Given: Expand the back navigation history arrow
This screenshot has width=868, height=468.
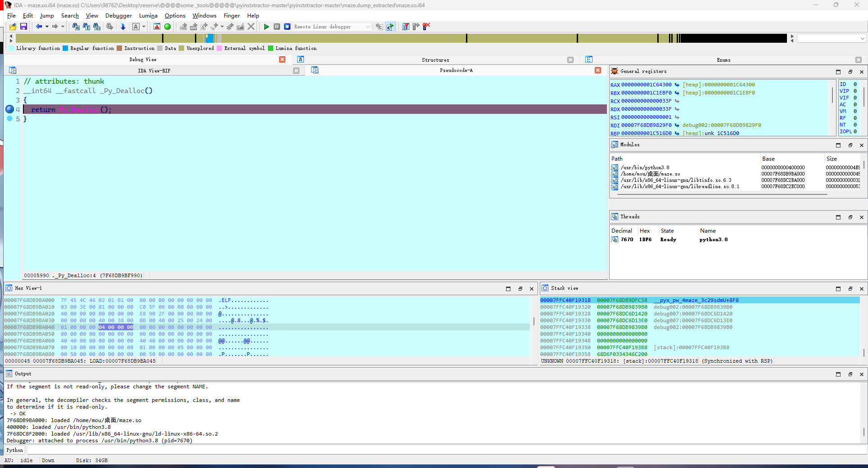Looking at the screenshot, I should (x=47, y=27).
